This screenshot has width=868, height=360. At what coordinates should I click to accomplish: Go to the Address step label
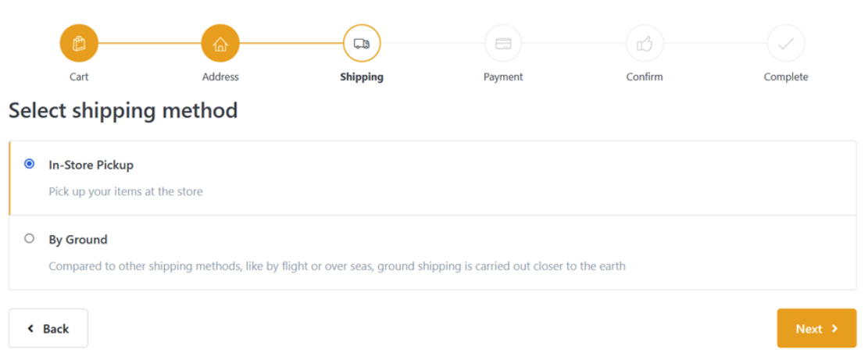[220, 77]
